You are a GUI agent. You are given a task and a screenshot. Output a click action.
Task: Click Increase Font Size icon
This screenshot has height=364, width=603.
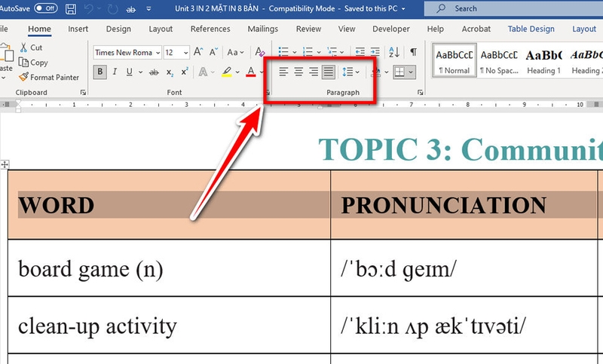[198, 52]
